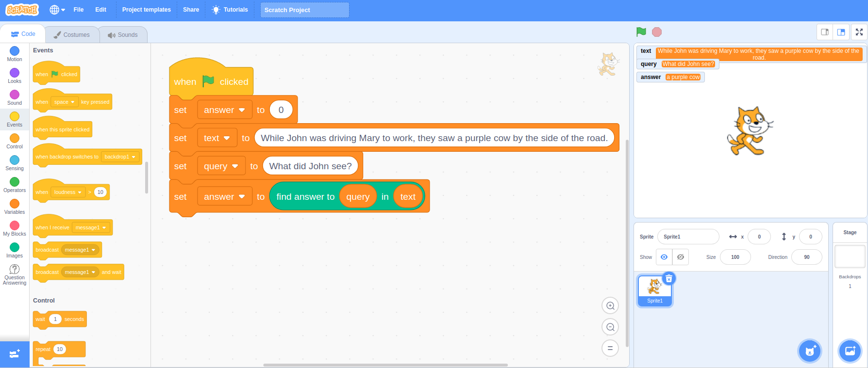Screen dimensions: 868x368
Task: Click the sprite y position field
Action: 810,237
